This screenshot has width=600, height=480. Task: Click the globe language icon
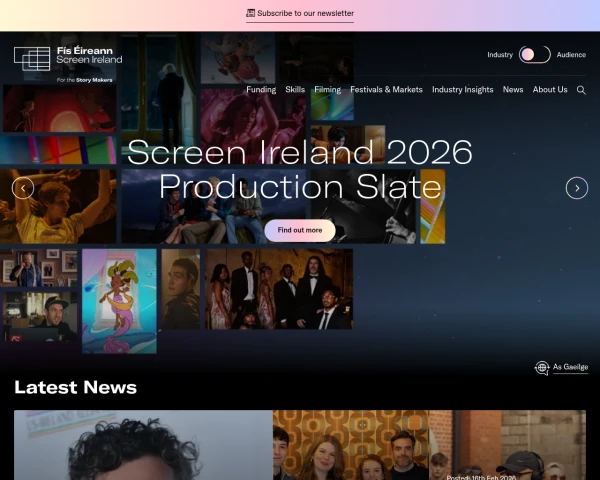click(x=542, y=367)
